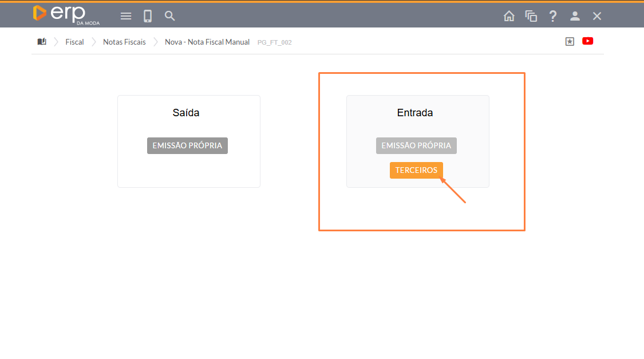
Task: Click Emissão Própria under Entrada
Action: point(416,145)
